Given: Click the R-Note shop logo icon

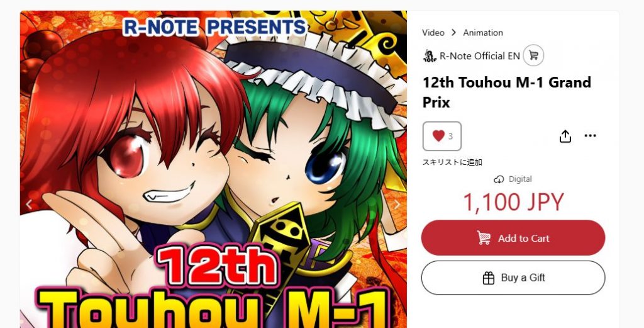Looking at the screenshot, I should [x=430, y=55].
